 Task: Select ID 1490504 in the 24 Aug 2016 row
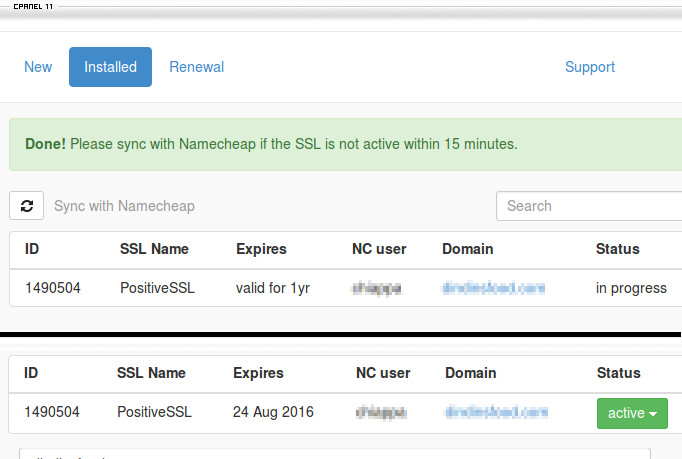(52, 412)
